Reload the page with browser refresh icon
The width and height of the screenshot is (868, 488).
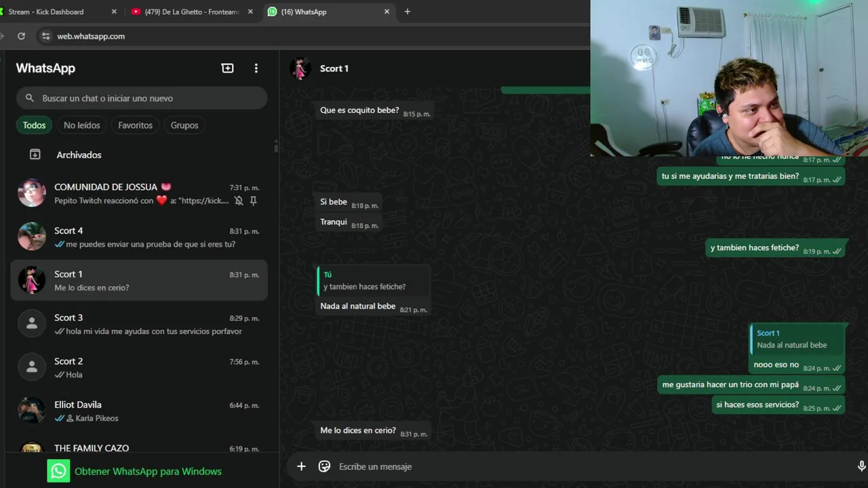click(21, 36)
